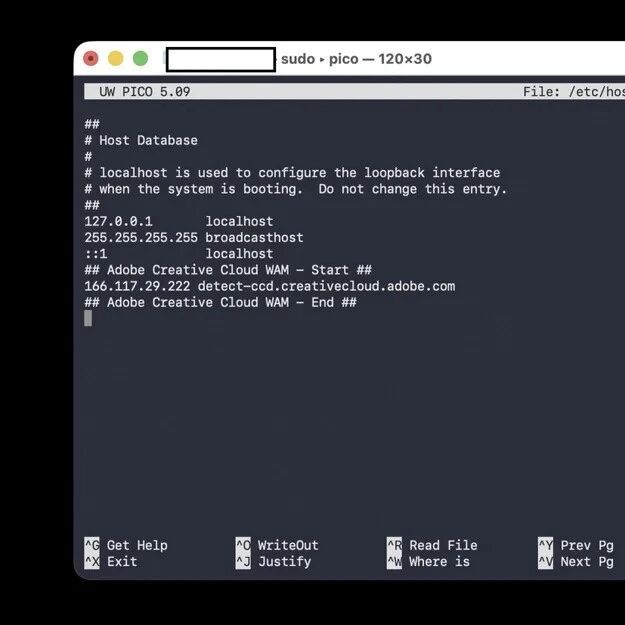Image resolution: width=625 pixels, height=625 pixels.
Task: Click the '255.255.255.255' address
Action: (141, 238)
